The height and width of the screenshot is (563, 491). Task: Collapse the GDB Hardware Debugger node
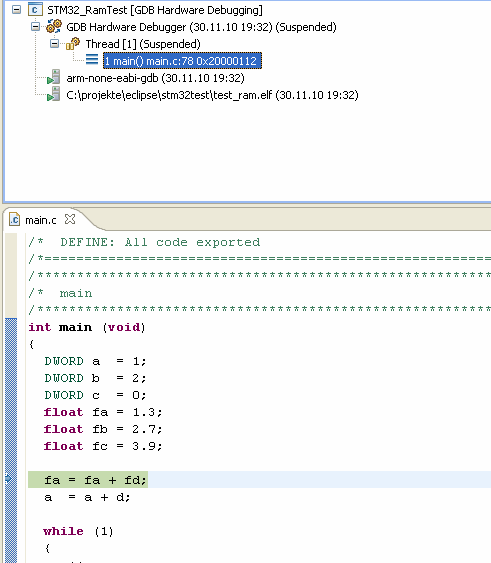coord(35,27)
